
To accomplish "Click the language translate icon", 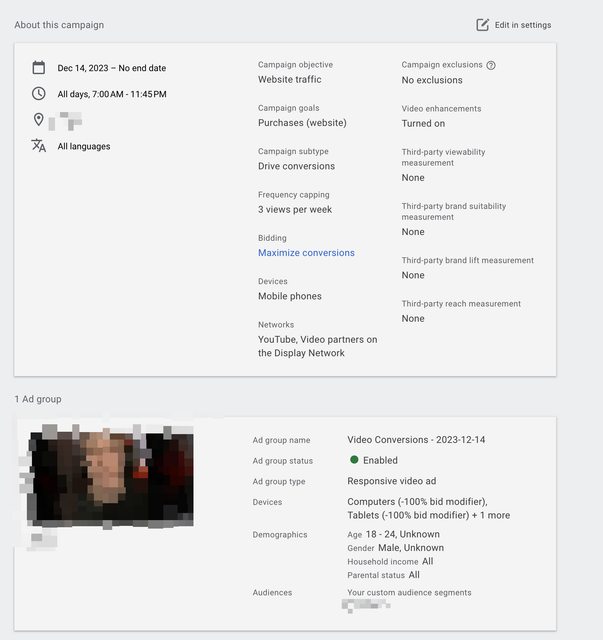I will coord(39,146).
